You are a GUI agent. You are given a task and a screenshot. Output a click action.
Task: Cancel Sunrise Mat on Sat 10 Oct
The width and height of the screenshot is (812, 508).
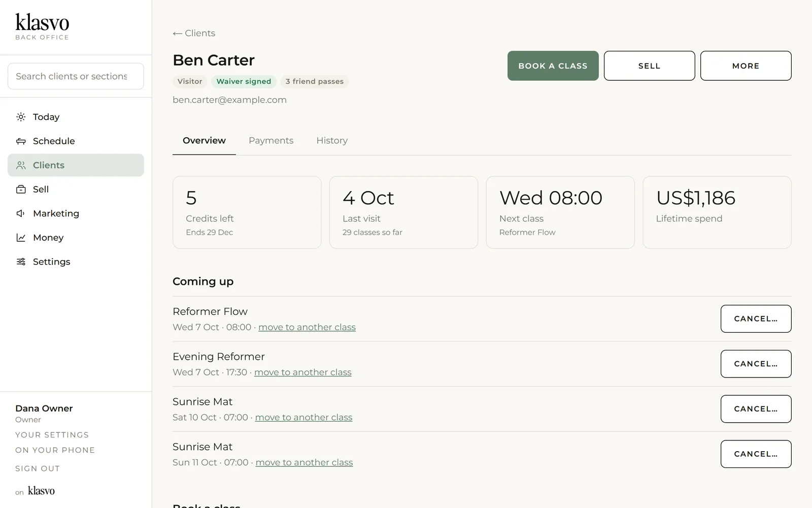tap(756, 409)
